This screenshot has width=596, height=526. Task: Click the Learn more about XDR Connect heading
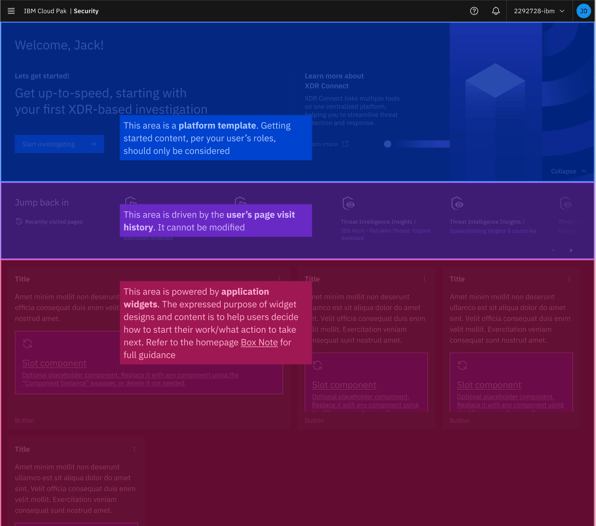[x=334, y=81]
